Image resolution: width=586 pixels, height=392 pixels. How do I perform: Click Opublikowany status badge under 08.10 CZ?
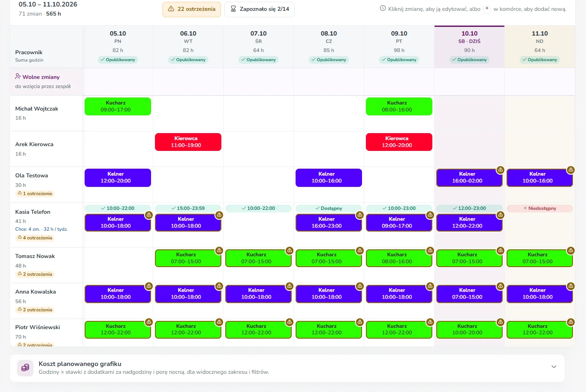click(329, 60)
